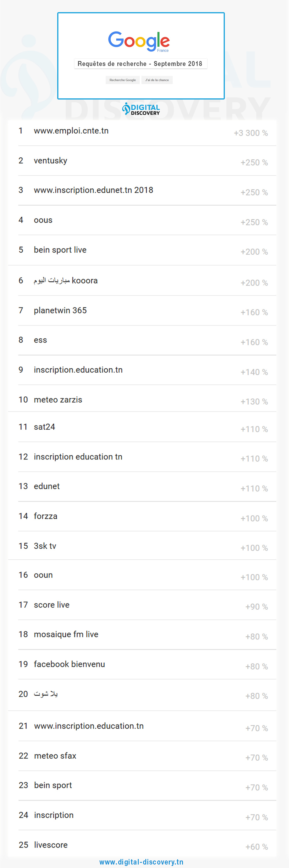Click the meteo zarzis entry
The width and height of the screenshot is (289, 868).
[58, 400]
